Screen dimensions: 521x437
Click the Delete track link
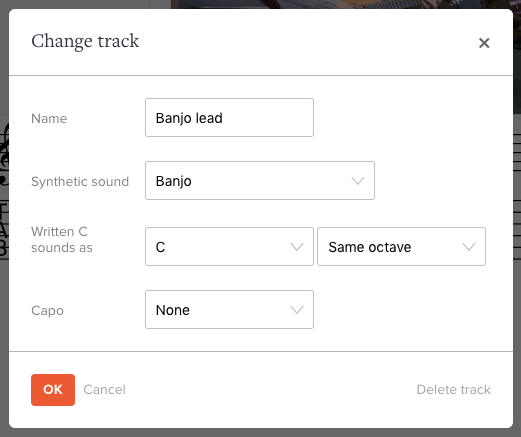453,390
